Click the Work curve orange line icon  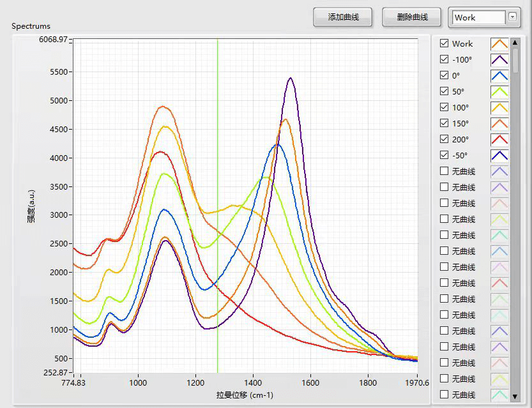click(x=499, y=44)
